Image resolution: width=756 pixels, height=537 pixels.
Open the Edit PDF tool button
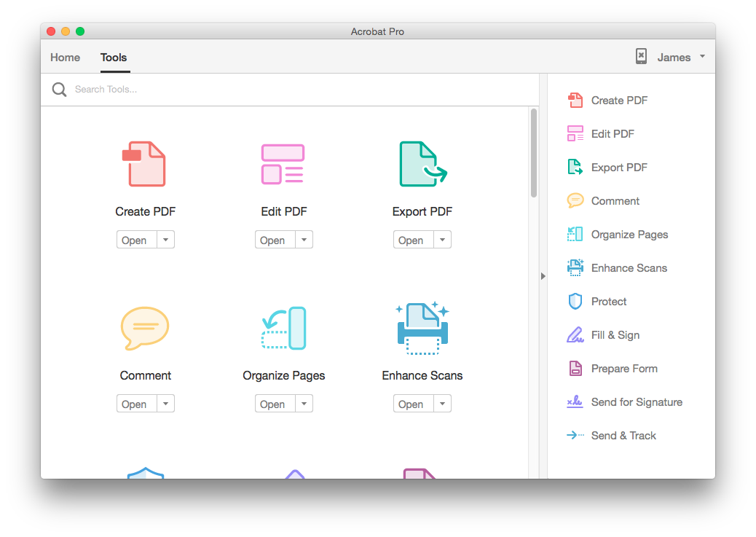click(x=275, y=240)
